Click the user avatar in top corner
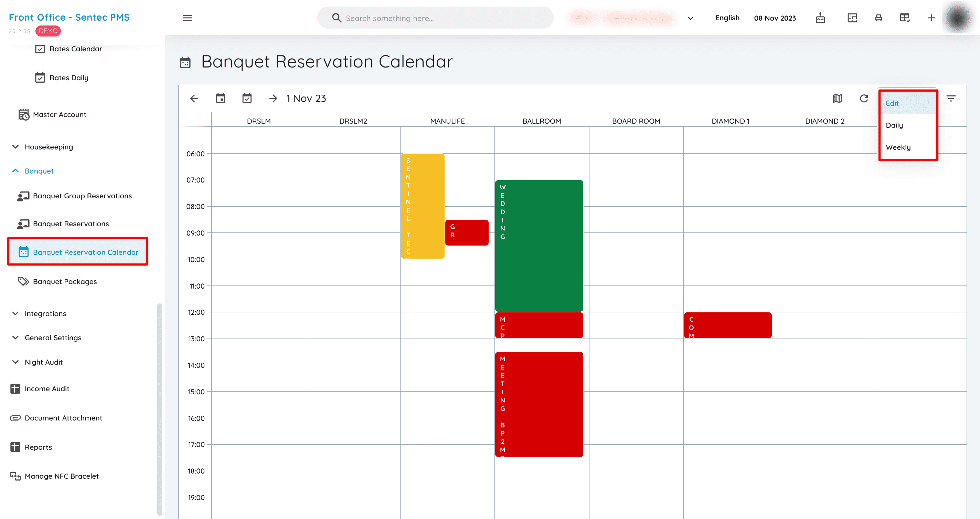 [x=958, y=18]
